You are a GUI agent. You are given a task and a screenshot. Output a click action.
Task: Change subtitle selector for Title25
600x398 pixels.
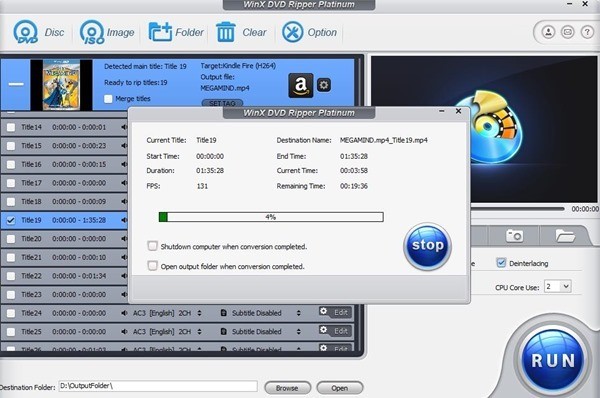click(298, 332)
